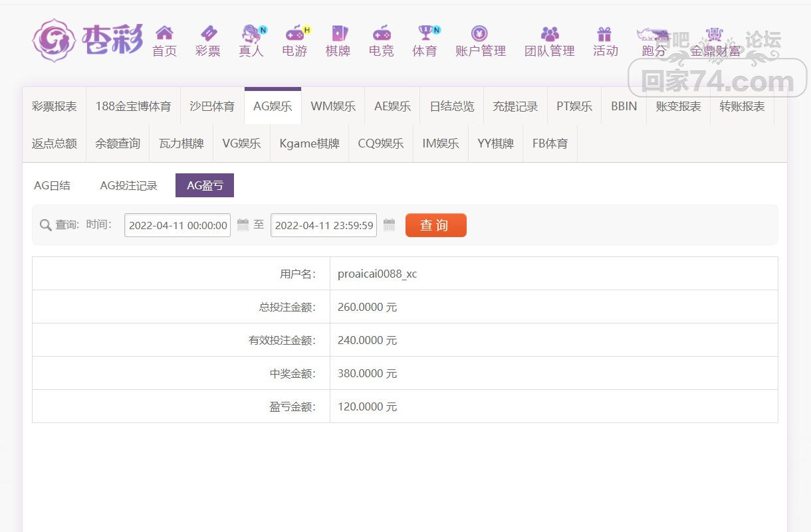Select the AG投注记录 sub-tab
811x532 pixels.
tap(129, 186)
